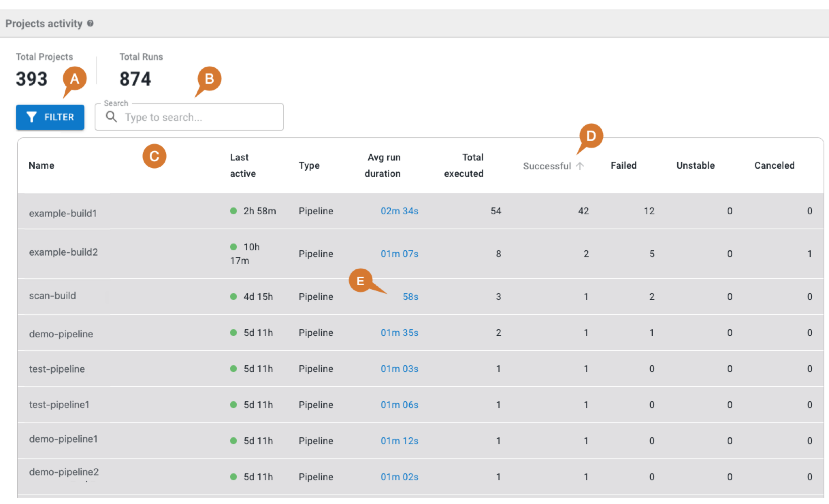Click the FILTER button

50,117
